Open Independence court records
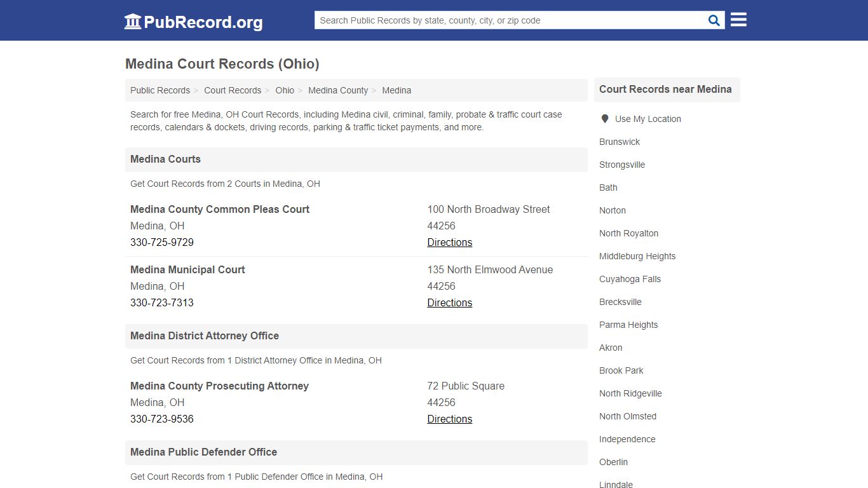 coord(627,439)
